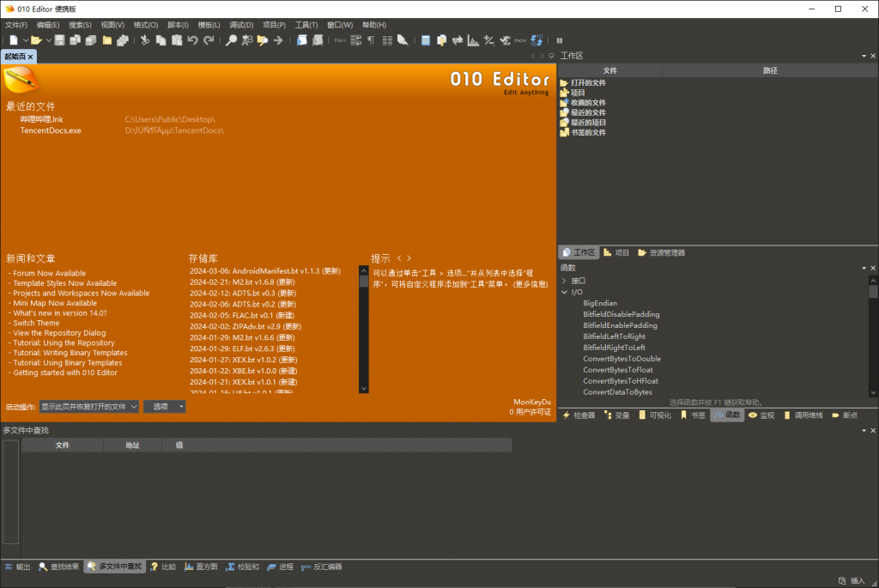Screen dimensions: 879x588
Task: Click the Find magnifier toolbar icon
Action: click(x=231, y=40)
